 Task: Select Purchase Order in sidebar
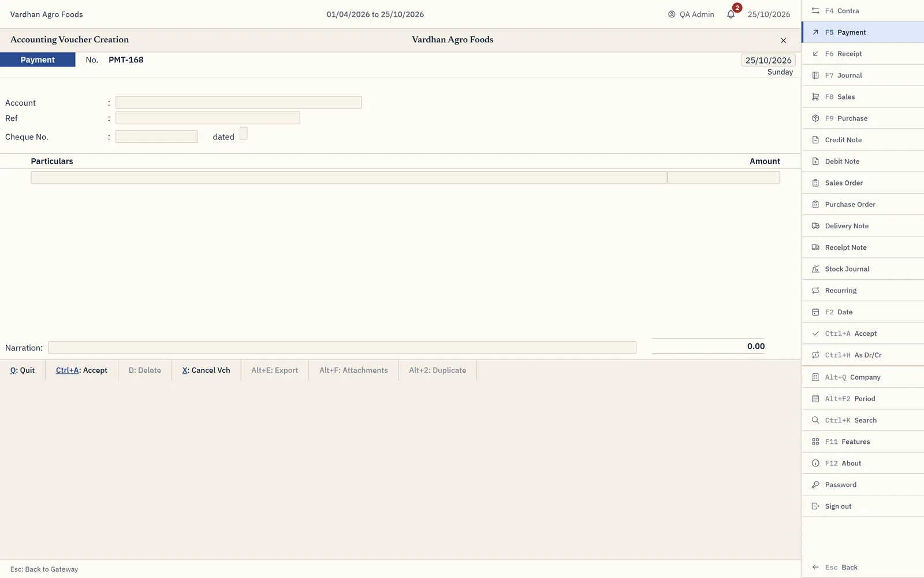click(863, 205)
